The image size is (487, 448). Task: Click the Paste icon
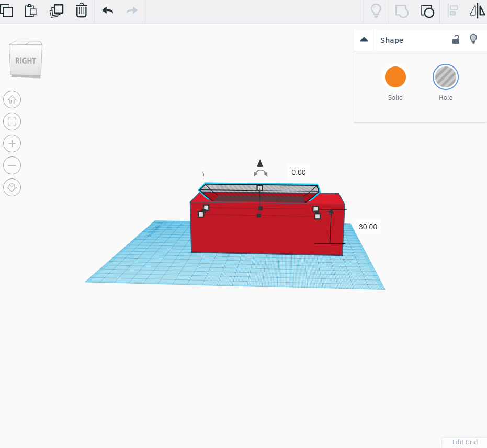[31, 11]
